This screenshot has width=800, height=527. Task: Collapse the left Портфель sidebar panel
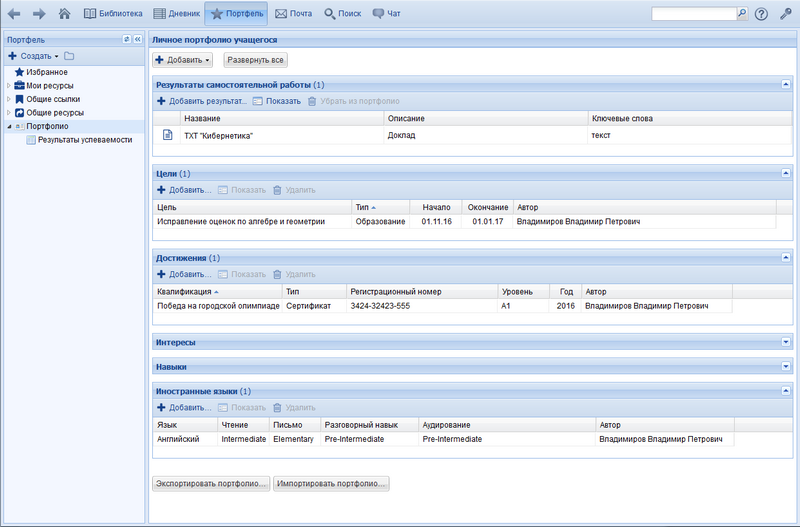click(137, 39)
